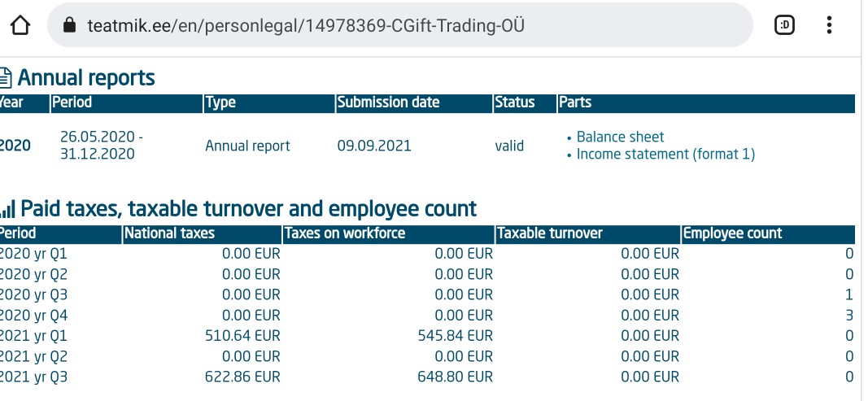The width and height of the screenshot is (868, 401).
Task: Click the Annual reports document icon
Action: click(x=6, y=78)
